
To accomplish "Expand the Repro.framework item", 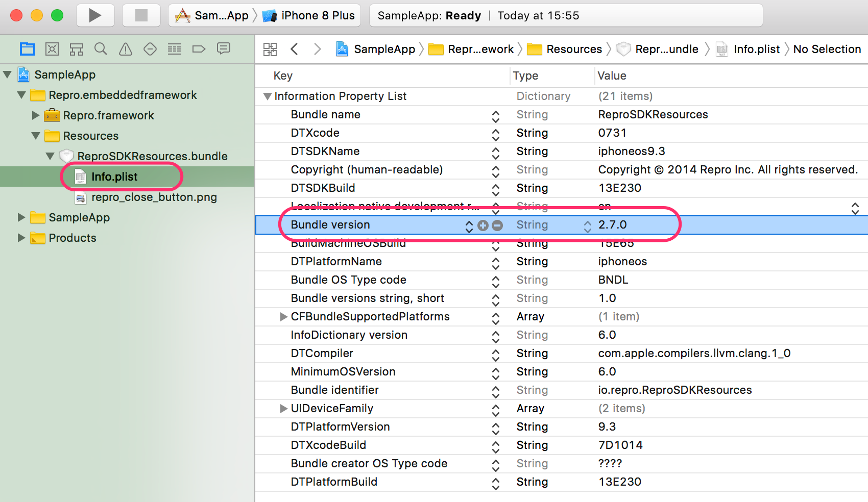I will (x=36, y=115).
